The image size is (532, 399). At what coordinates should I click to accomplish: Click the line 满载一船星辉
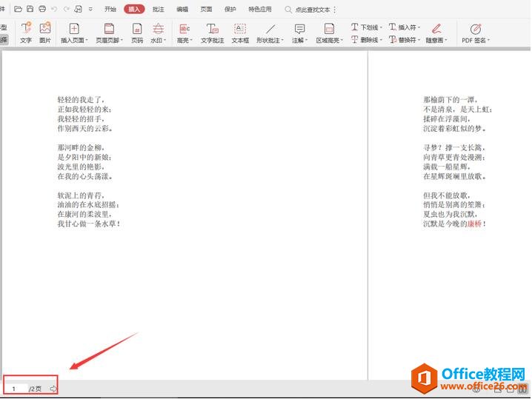click(447, 167)
